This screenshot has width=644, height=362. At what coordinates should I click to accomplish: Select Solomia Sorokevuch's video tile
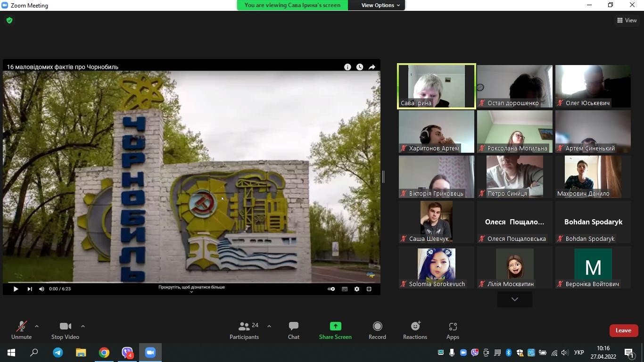click(x=437, y=267)
